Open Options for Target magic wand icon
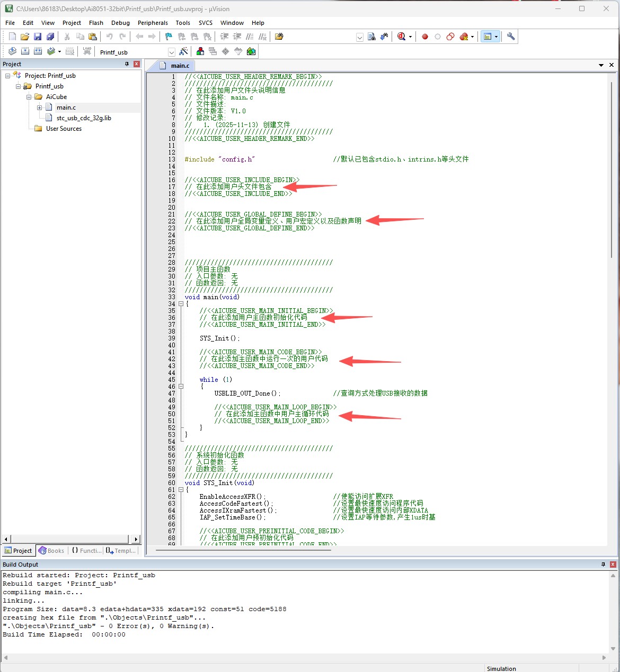The width and height of the screenshot is (620, 672). point(183,51)
